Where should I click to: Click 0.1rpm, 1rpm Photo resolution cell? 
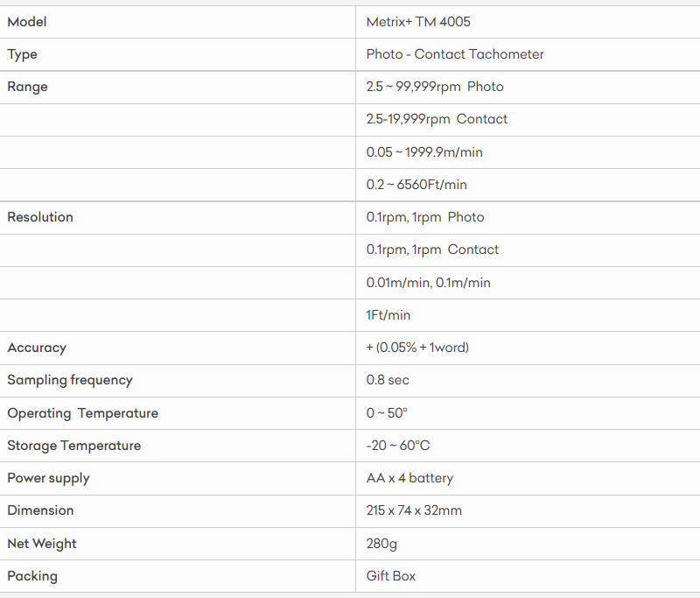[425, 217]
